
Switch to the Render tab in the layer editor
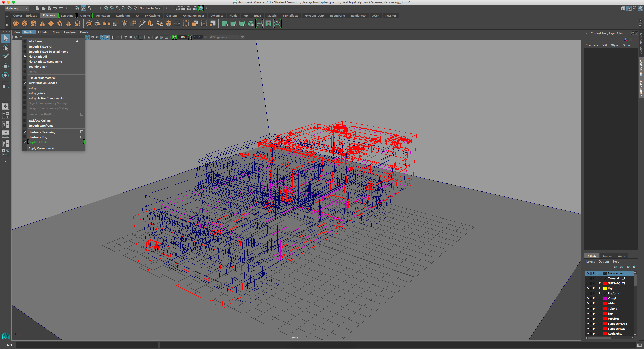tap(607, 256)
